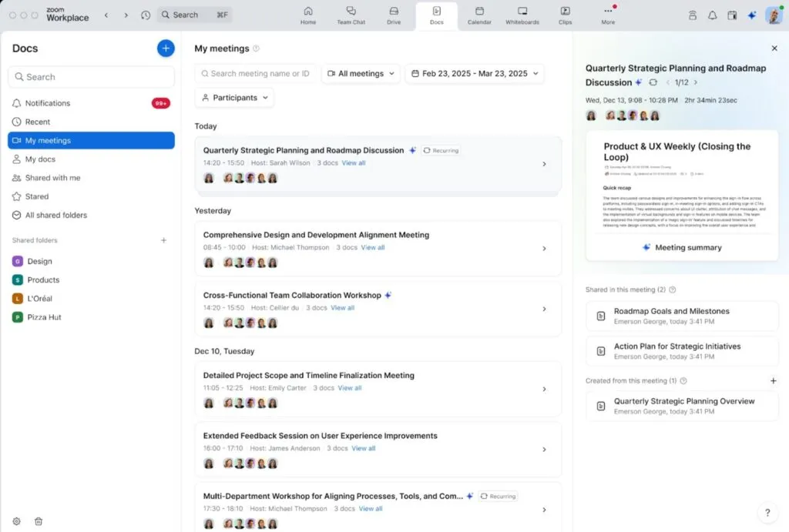The height and width of the screenshot is (532, 789).
Task: Open the Clips section
Action: tap(565, 15)
